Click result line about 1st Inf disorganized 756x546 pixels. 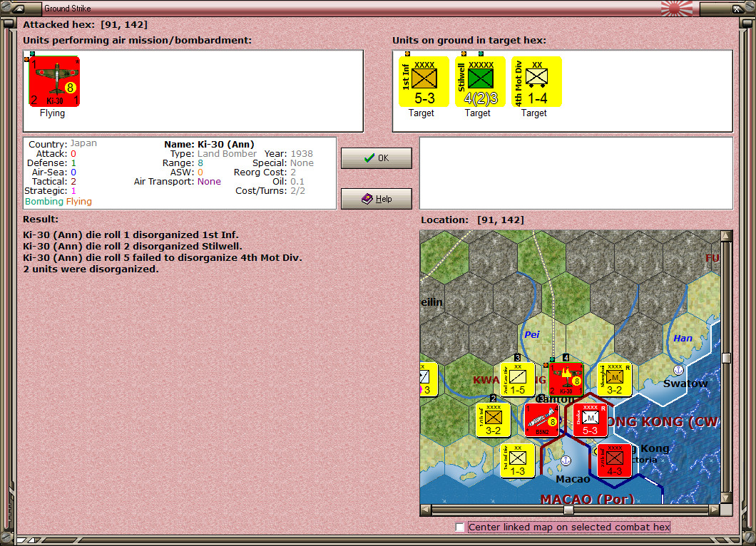pos(131,235)
